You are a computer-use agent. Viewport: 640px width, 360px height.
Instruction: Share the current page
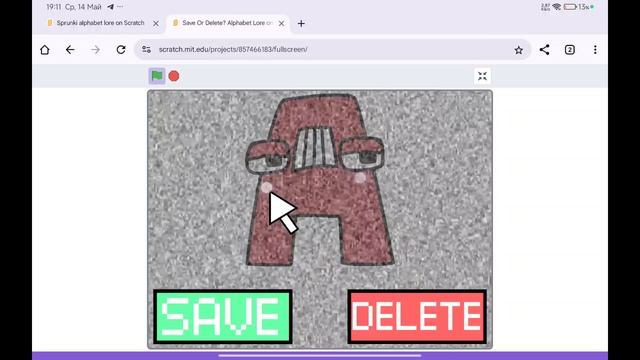pos(544,50)
